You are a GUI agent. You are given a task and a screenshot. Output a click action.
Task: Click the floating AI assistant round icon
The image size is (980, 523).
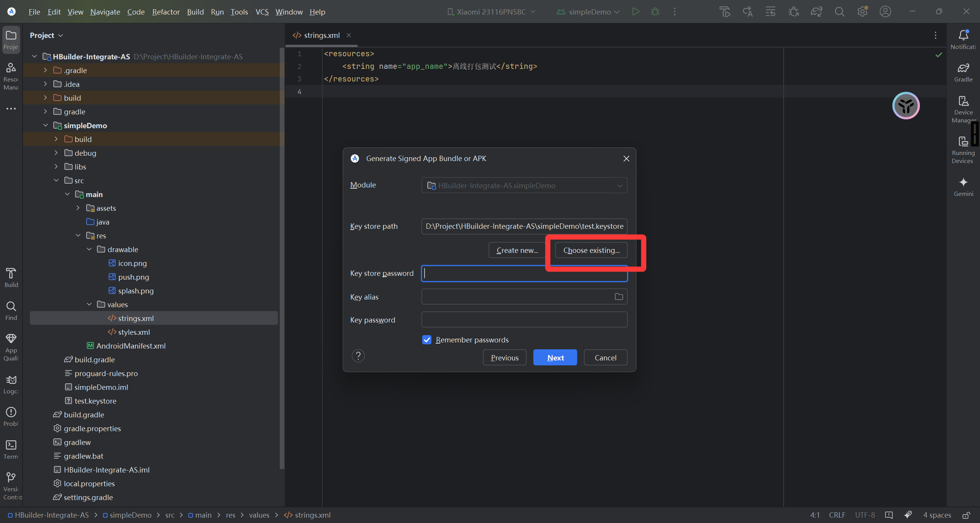click(x=906, y=106)
